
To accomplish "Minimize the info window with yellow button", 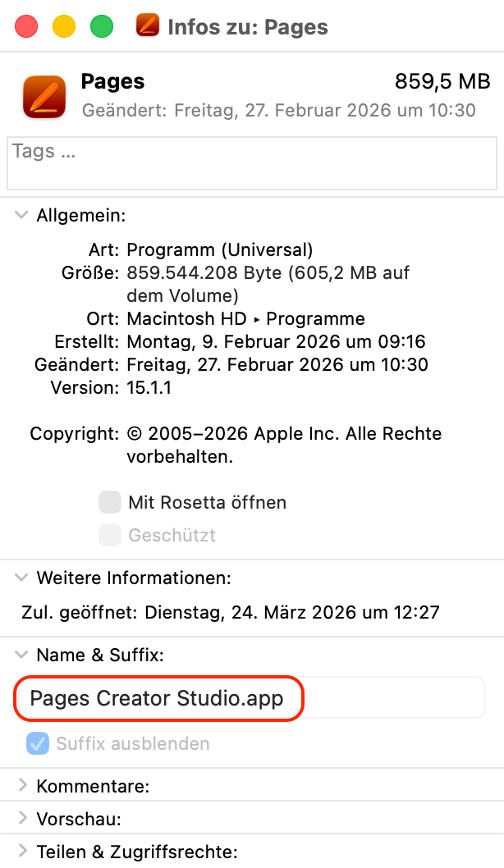I will click(x=64, y=26).
